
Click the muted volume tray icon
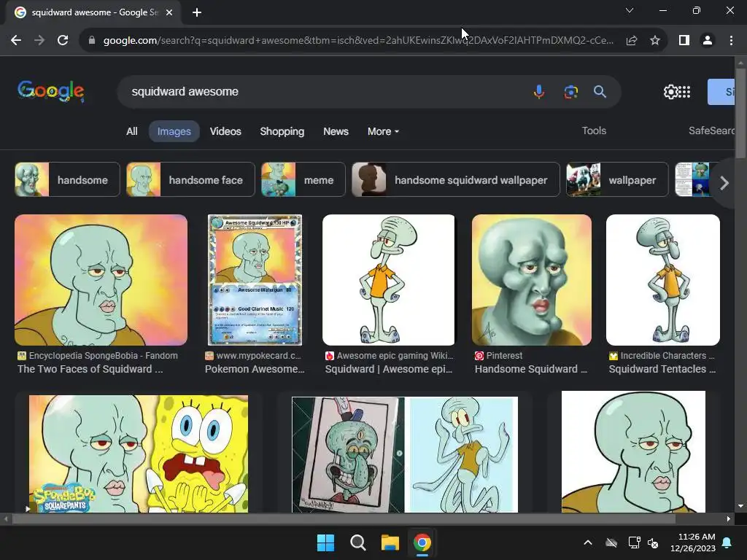coord(653,542)
